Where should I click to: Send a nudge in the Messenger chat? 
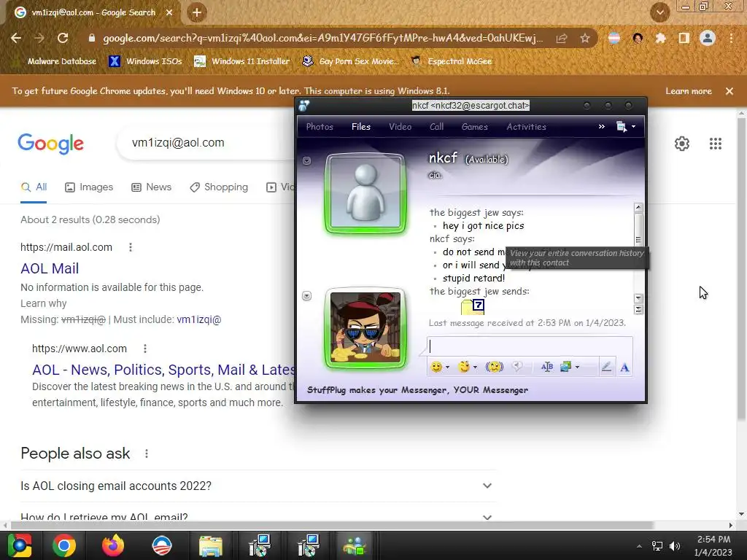[494, 367]
